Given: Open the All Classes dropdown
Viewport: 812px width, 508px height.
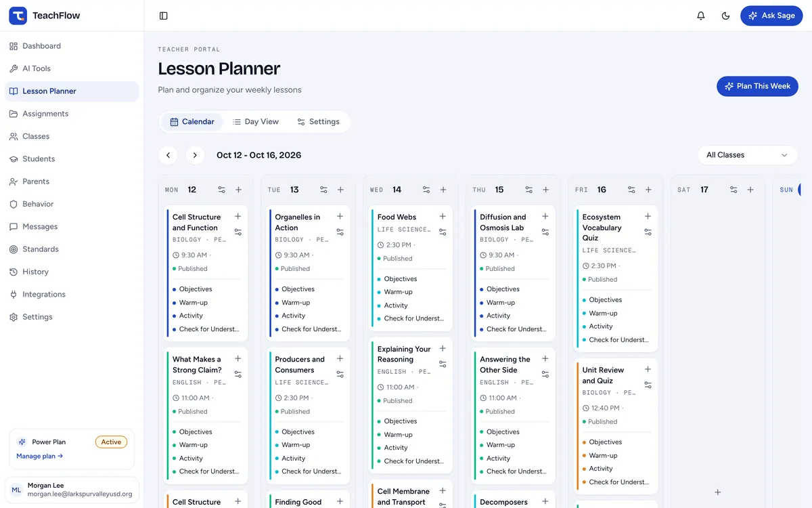Looking at the screenshot, I should (x=747, y=155).
